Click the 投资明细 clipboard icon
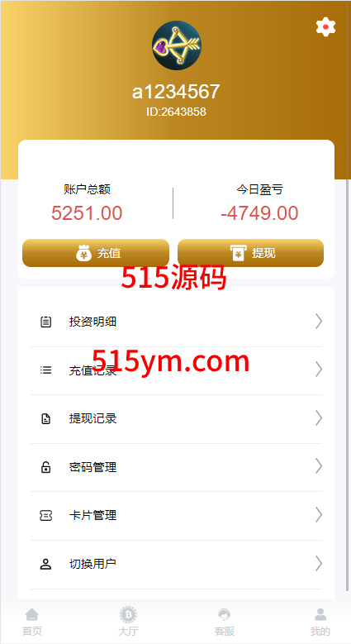 [x=46, y=322]
